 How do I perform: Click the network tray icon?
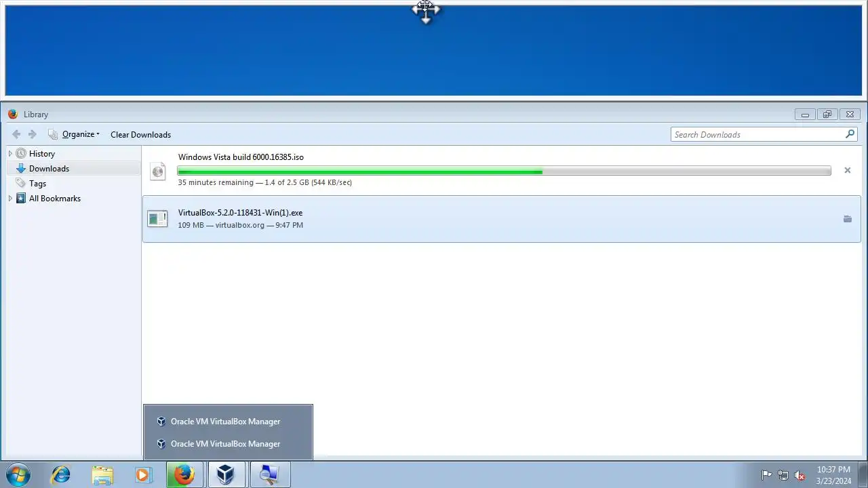tap(783, 475)
